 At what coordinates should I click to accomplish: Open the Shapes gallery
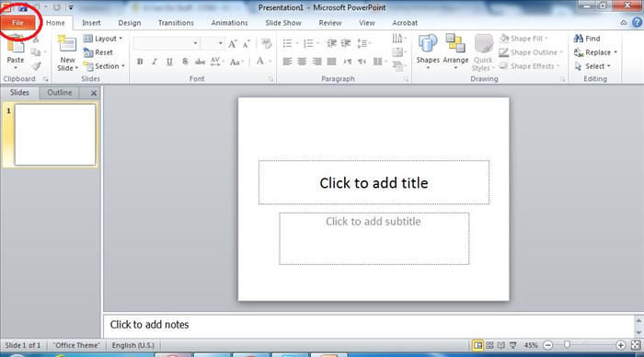point(428,51)
